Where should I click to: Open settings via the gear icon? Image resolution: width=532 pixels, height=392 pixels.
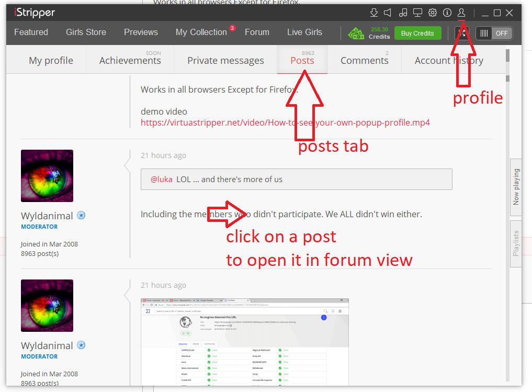pyautogui.click(x=433, y=13)
